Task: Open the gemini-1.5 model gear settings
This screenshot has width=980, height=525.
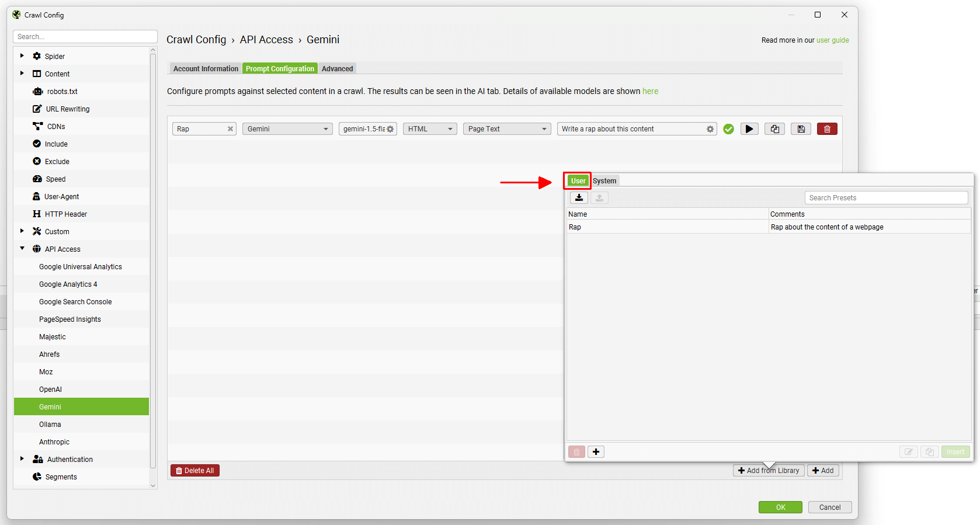Action: (390, 129)
